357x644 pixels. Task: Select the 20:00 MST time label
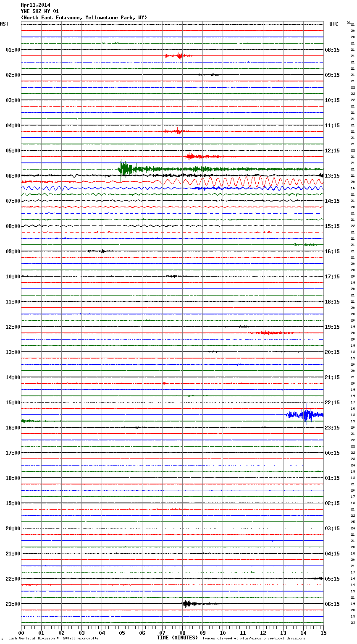tap(13, 529)
